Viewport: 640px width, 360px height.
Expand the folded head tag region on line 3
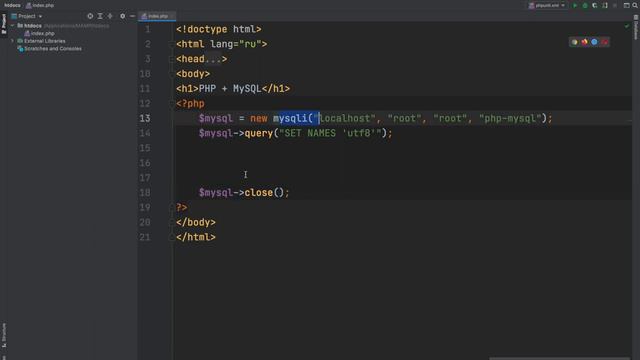tap(171, 59)
